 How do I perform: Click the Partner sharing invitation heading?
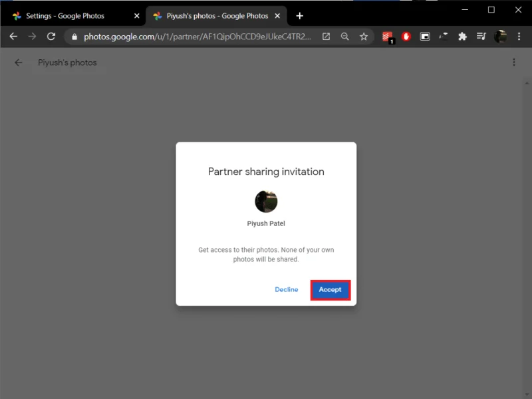[266, 172]
